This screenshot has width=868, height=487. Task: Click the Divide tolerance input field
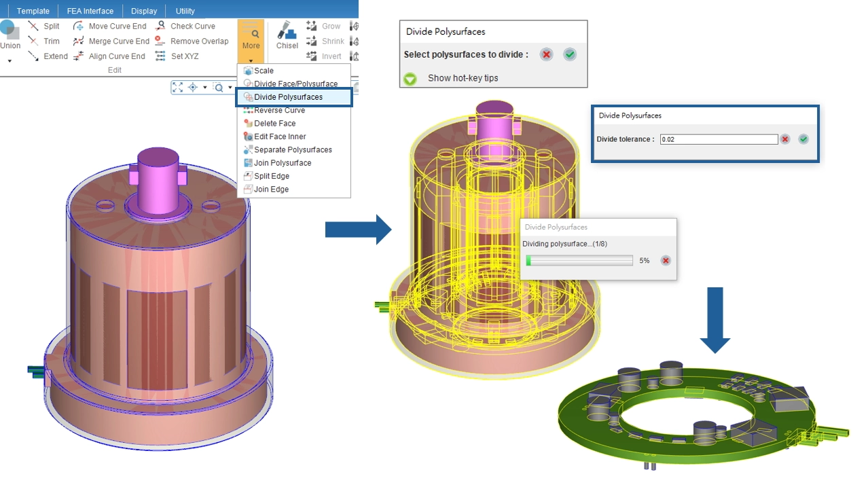(718, 139)
